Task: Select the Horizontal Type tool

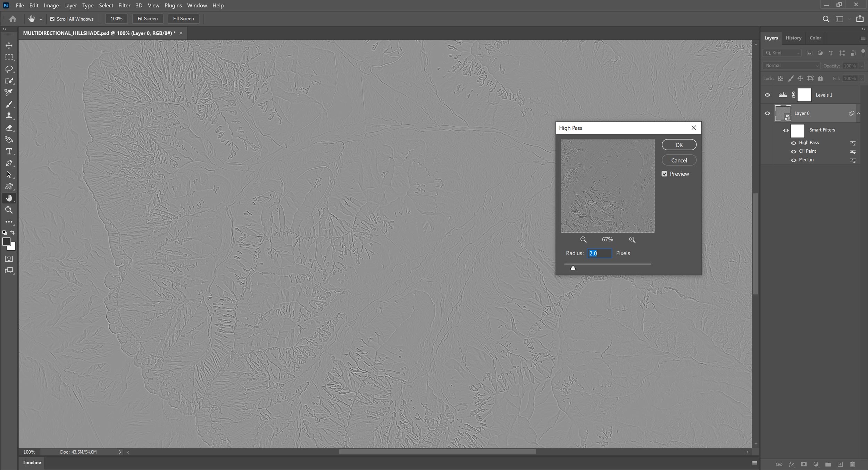Action: [9, 151]
